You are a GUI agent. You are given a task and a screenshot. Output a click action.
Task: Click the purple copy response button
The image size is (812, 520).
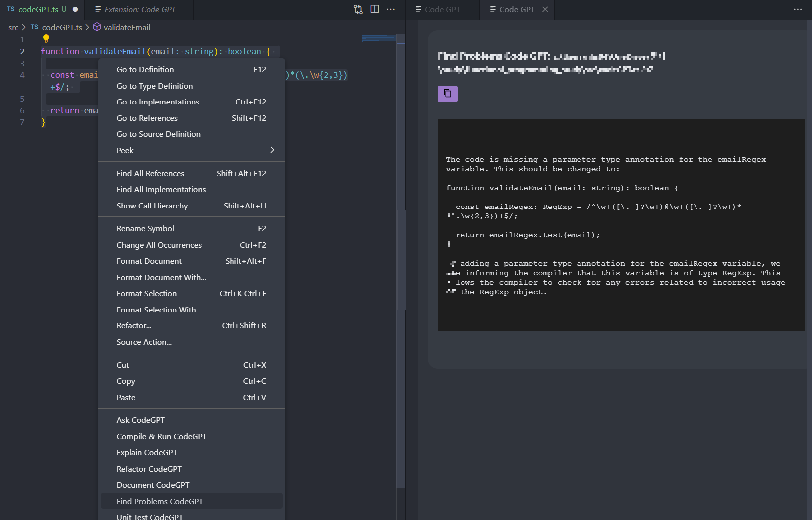pyautogui.click(x=447, y=94)
